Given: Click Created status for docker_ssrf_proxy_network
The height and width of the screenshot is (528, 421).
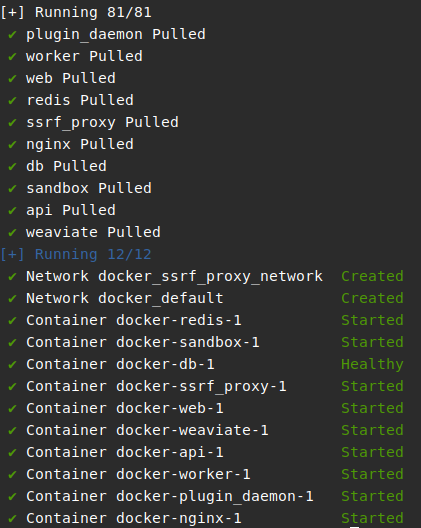Looking at the screenshot, I should coord(372,276).
